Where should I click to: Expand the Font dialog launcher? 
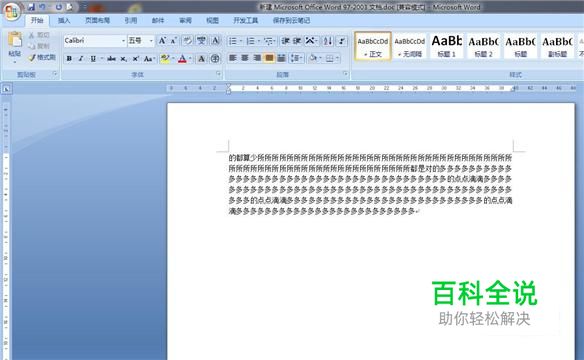click(x=219, y=74)
